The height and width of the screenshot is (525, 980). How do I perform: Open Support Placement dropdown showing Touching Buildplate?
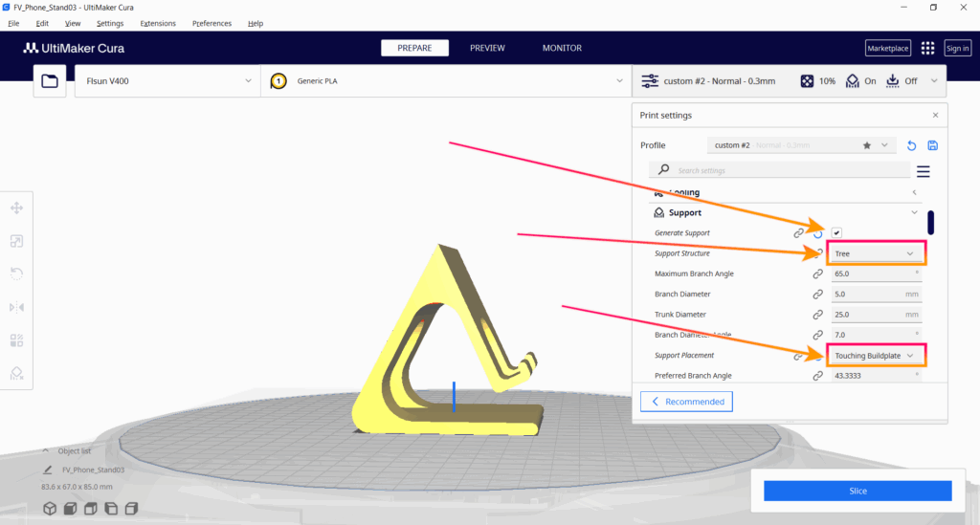[x=875, y=355]
